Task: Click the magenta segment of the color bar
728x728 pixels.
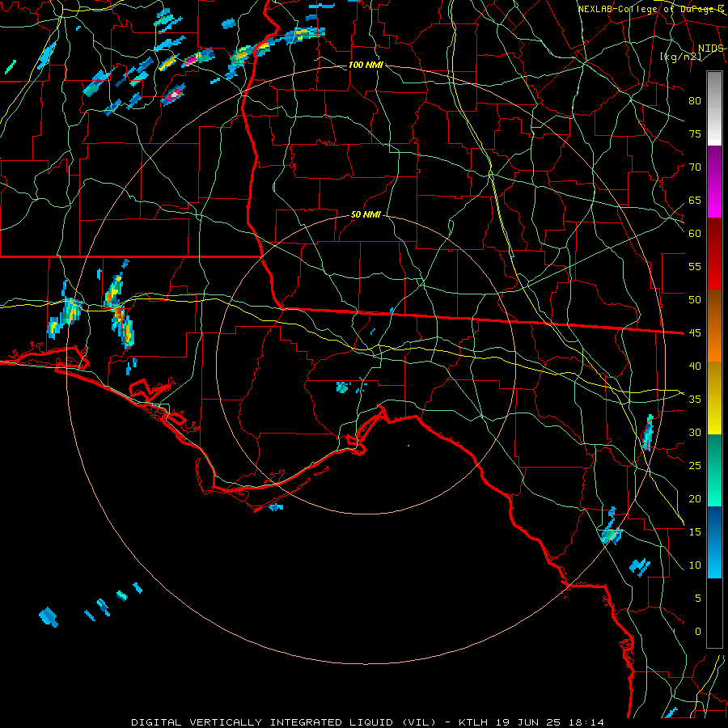Action: (x=714, y=181)
